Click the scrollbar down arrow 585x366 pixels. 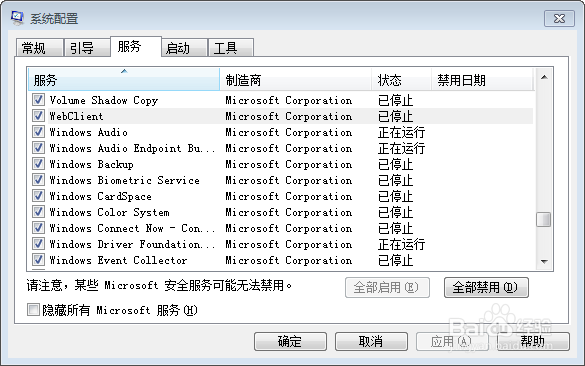point(544,262)
